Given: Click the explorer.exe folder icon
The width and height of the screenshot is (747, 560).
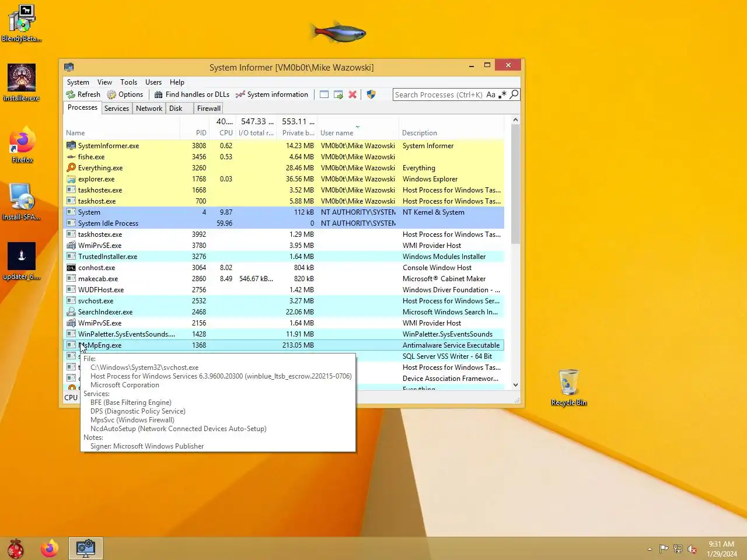Looking at the screenshot, I should point(71,179).
